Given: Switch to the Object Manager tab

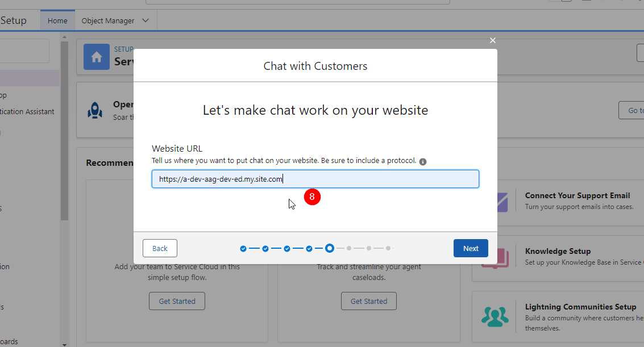Looking at the screenshot, I should point(109,20).
